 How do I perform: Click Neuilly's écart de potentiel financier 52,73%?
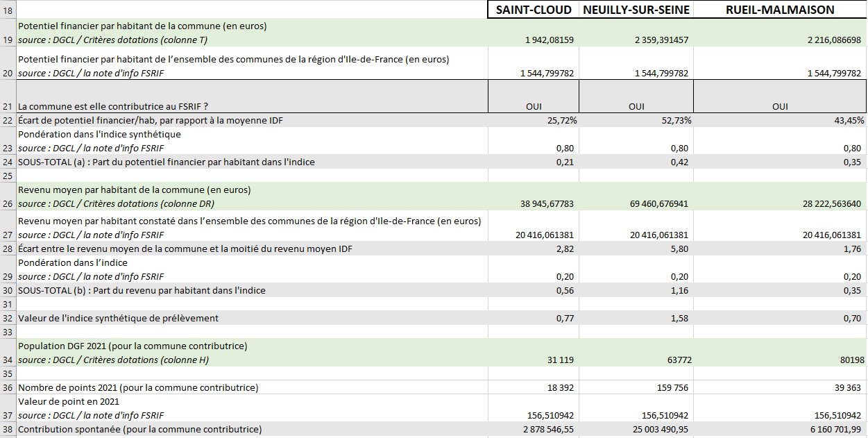[636, 120]
